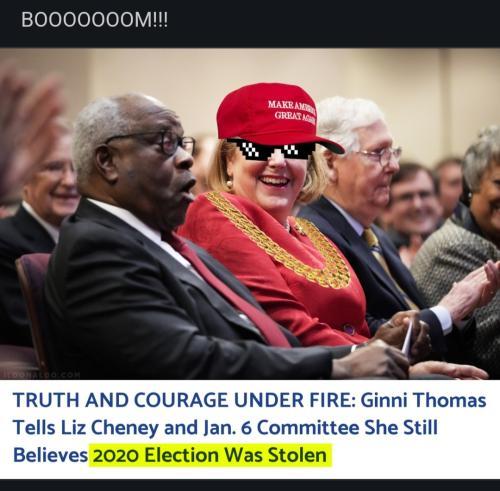500x491 pixels.
Task: Open the article photo thumbnail
Action: click(x=250, y=214)
